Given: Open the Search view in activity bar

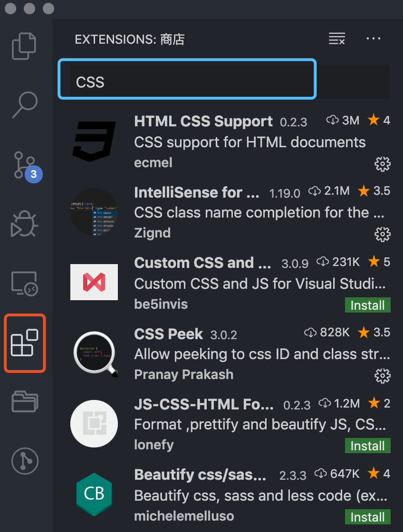Looking at the screenshot, I should click(25, 105).
